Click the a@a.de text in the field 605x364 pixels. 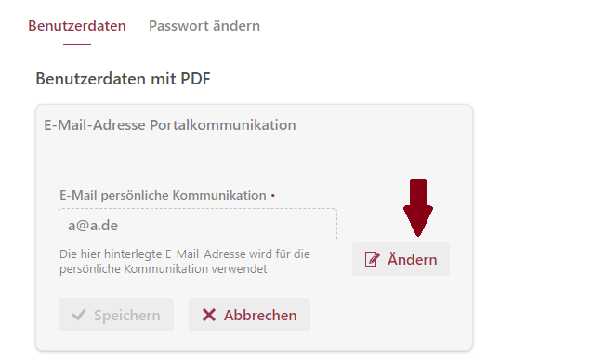pyautogui.click(x=93, y=226)
